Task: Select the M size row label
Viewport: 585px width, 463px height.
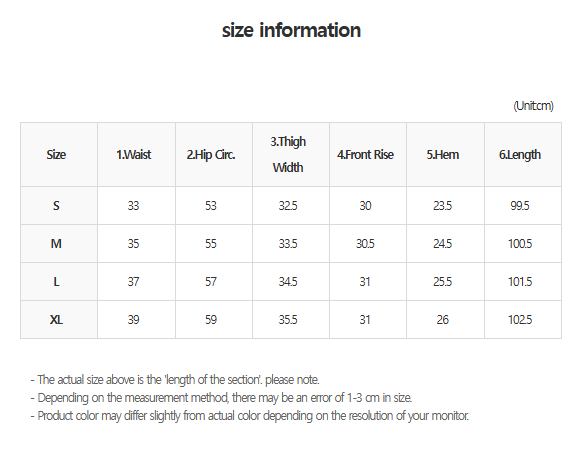Action: click(56, 244)
